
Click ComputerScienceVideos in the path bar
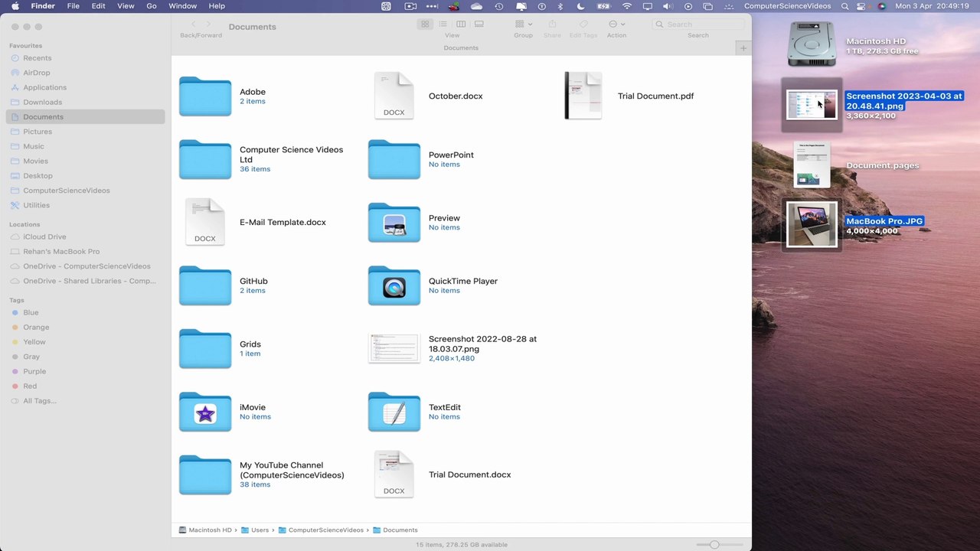pos(321,530)
